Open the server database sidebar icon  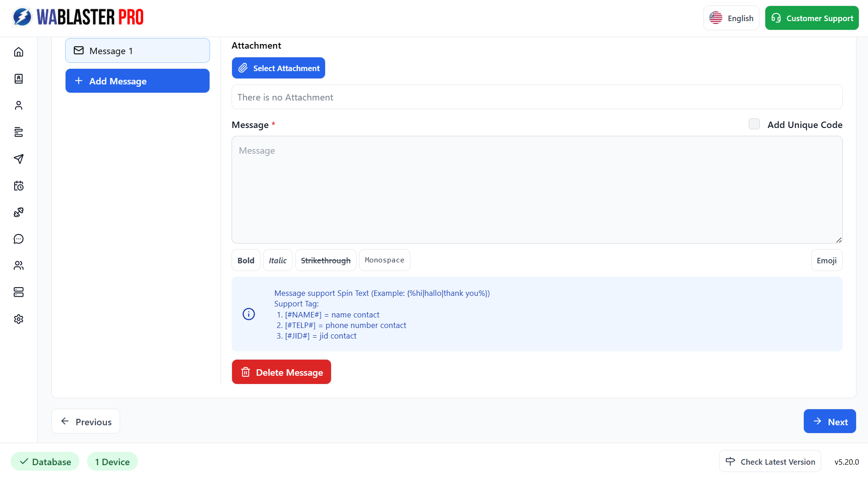pos(19,292)
